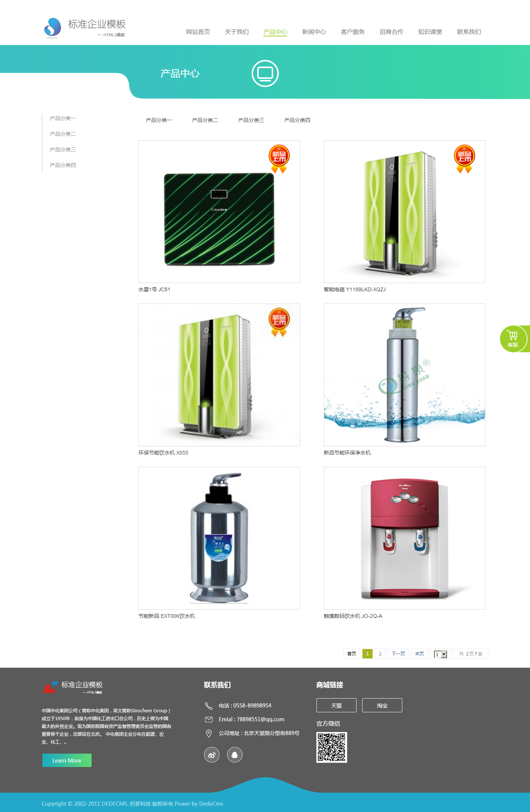Click the 天猫 shop button
530x812 pixels.
(x=336, y=705)
